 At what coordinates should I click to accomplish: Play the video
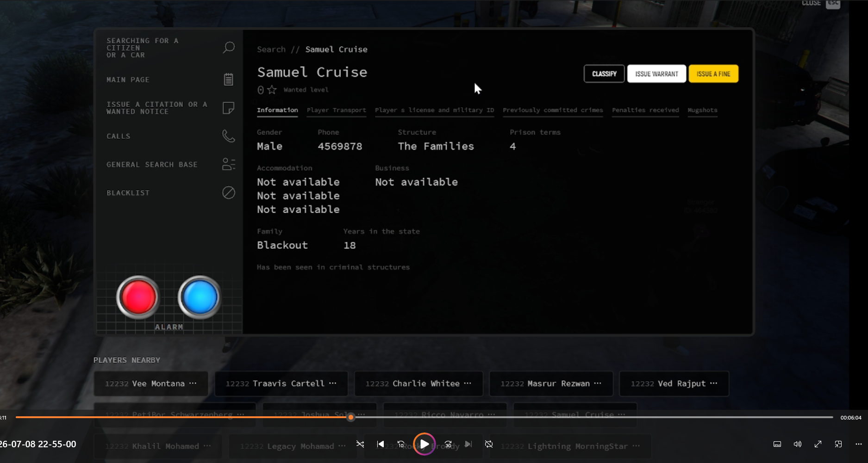coord(424,444)
